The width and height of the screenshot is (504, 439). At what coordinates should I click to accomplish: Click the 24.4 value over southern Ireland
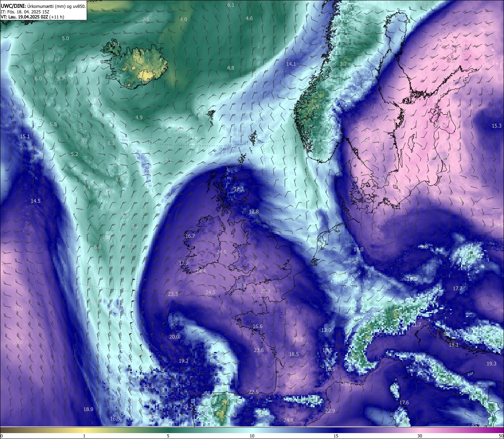click(x=201, y=271)
